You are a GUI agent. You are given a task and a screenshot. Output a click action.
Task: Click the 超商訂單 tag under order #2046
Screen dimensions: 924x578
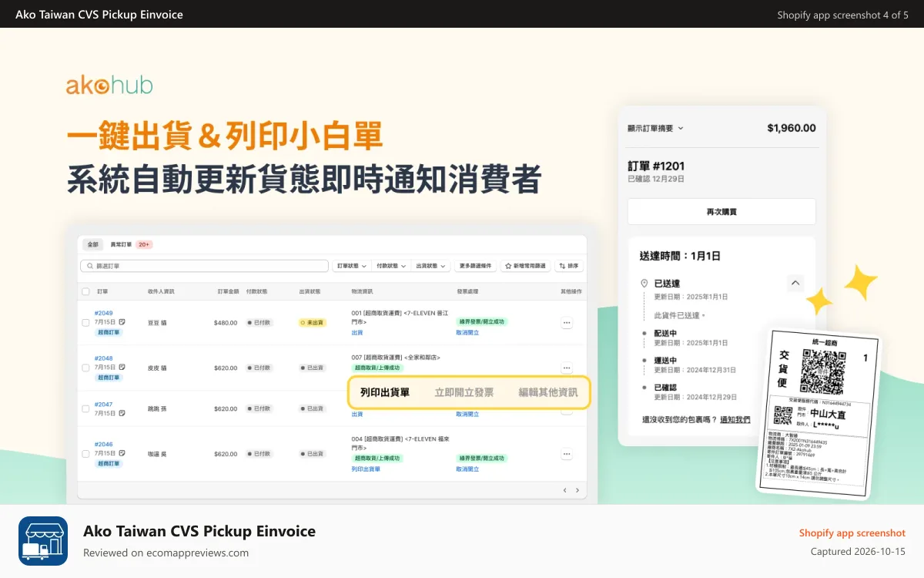[x=108, y=463]
